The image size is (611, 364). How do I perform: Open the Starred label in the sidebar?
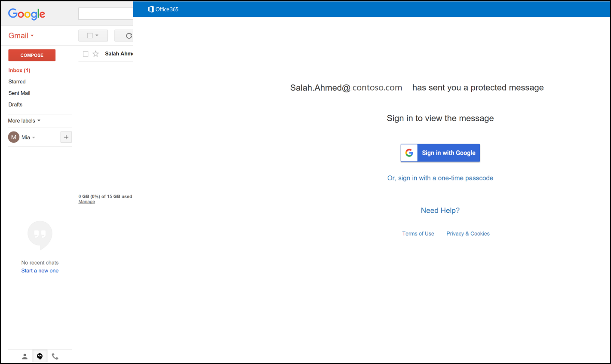click(17, 81)
